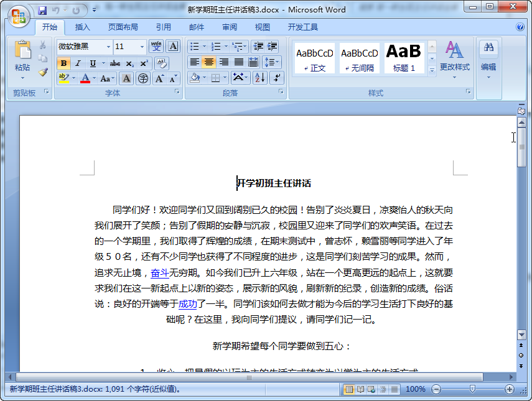
Task: Apply superscript formatting
Action: pos(144,63)
